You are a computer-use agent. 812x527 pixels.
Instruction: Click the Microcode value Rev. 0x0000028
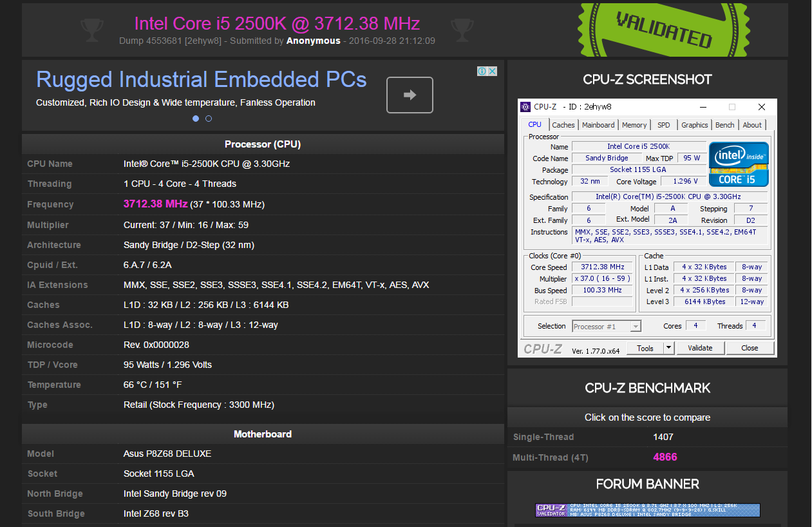coord(156,345)
